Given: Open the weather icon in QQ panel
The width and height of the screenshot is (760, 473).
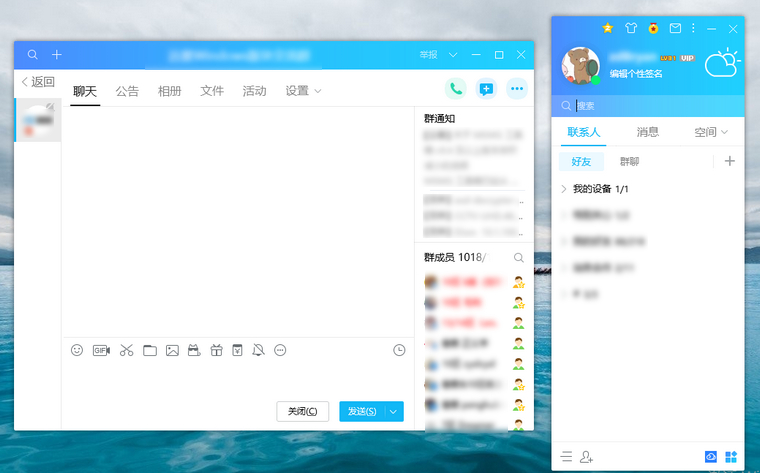Looking at the screenshot, I should click(720, 65).
